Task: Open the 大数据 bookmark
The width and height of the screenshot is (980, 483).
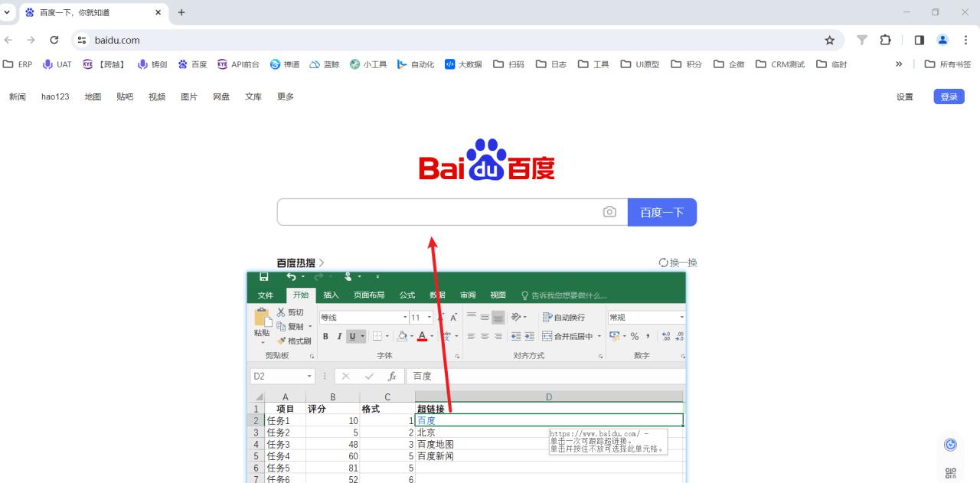Action: pos(463,64)
